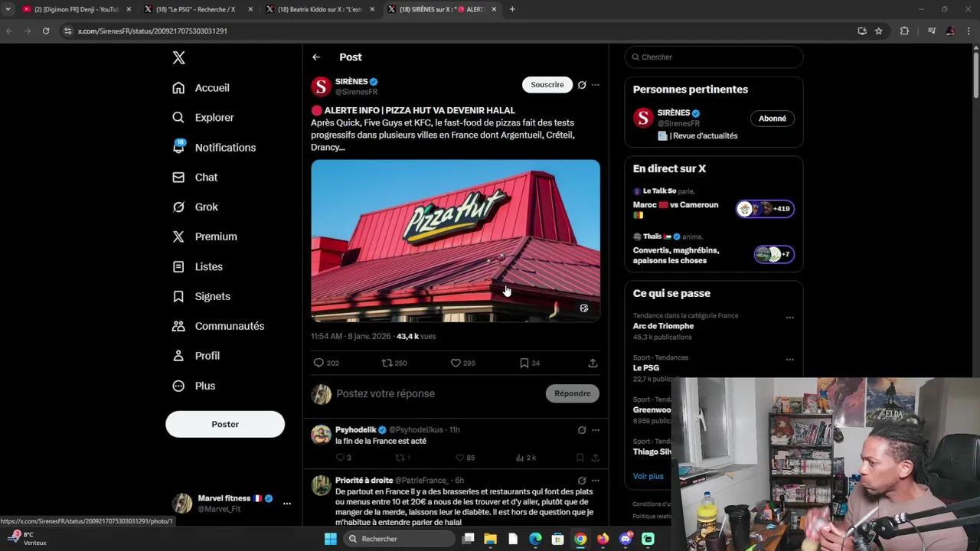Open more options for Le PSG trend
This screenshot has height=551, width=980.
click(789, 360)
